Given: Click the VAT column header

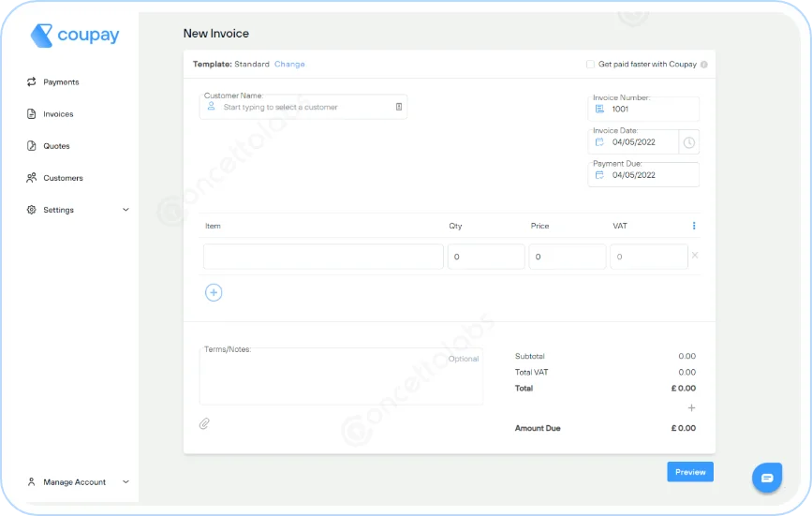Looking at the screenshot, I should click(620, 227).
